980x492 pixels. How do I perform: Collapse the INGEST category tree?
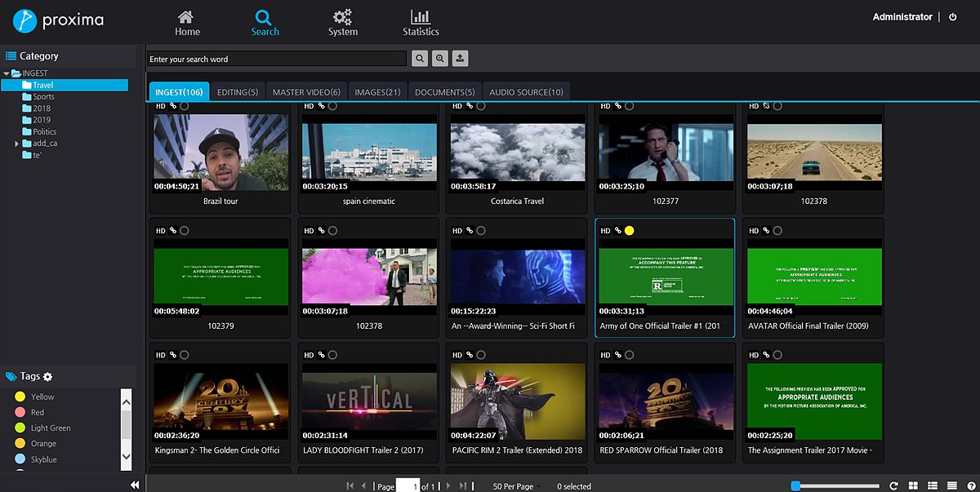[x=7, y=73]
